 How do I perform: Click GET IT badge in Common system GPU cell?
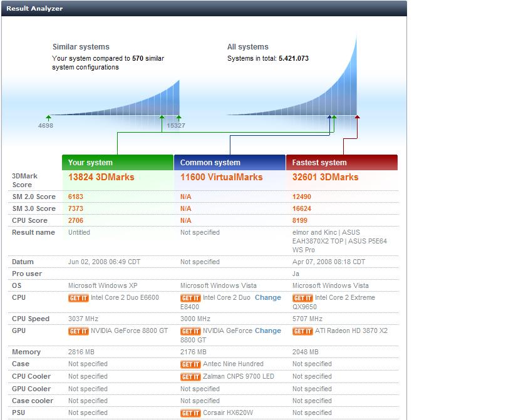[190, 331]
